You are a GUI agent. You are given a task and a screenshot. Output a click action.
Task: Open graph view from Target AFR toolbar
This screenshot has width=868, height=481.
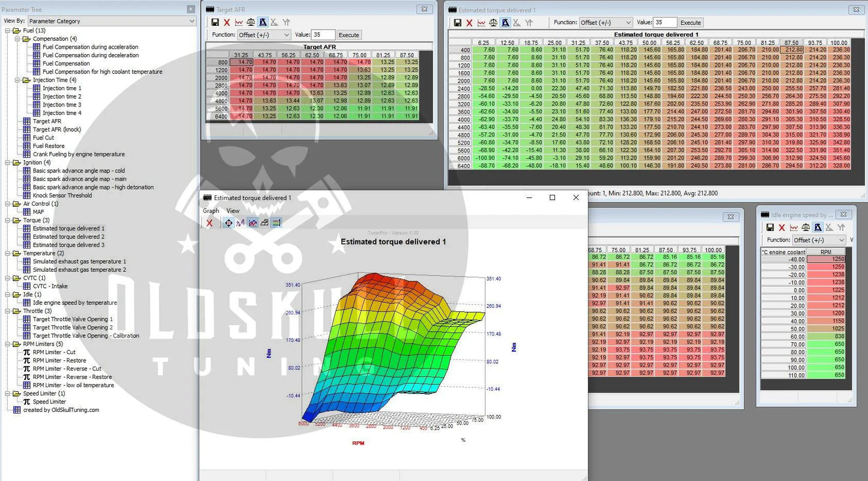[238, 22]
